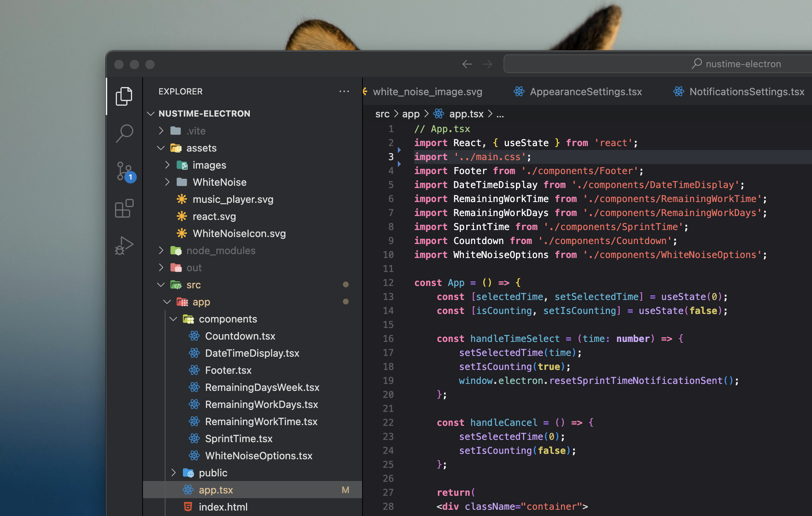812x516 pixels.
Task: Click the React icon on NotificationsSettings.tsx tab
Action: click(679, 92)
